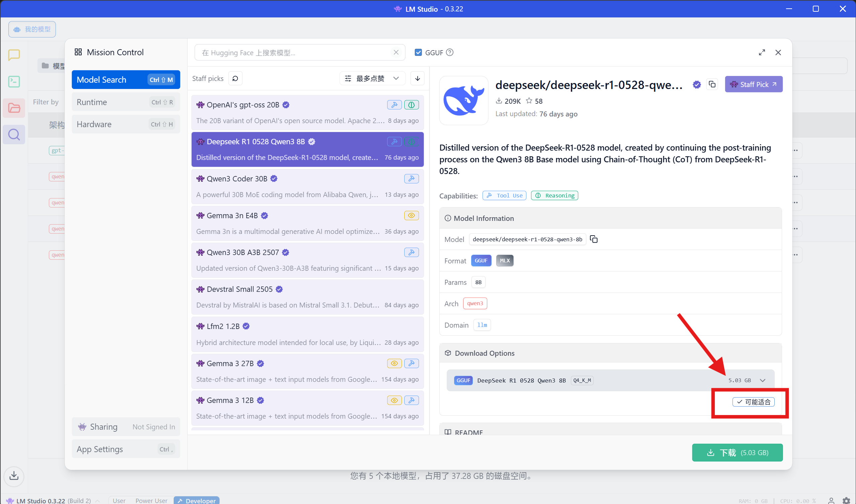Toggle the GGUF checkbox
This screenshot has height=504, width=856.
coord(419,52)
